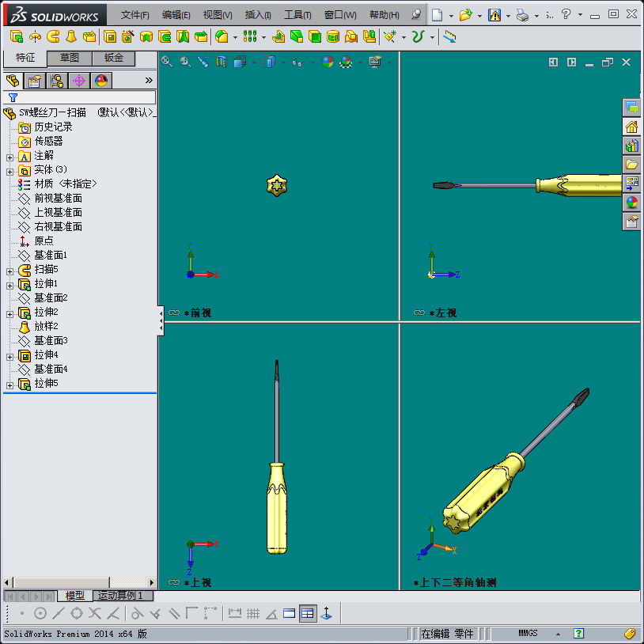Select the Extruded Boss/Base tool
Image resolution: width=644 pixels, height=644 pixels.
click(x=17, y=37)
